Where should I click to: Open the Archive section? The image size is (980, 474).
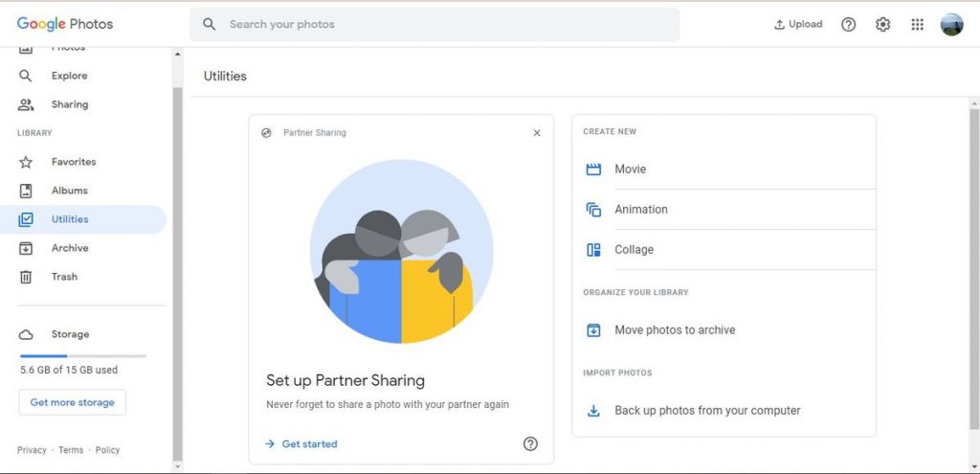pos(69,248)
